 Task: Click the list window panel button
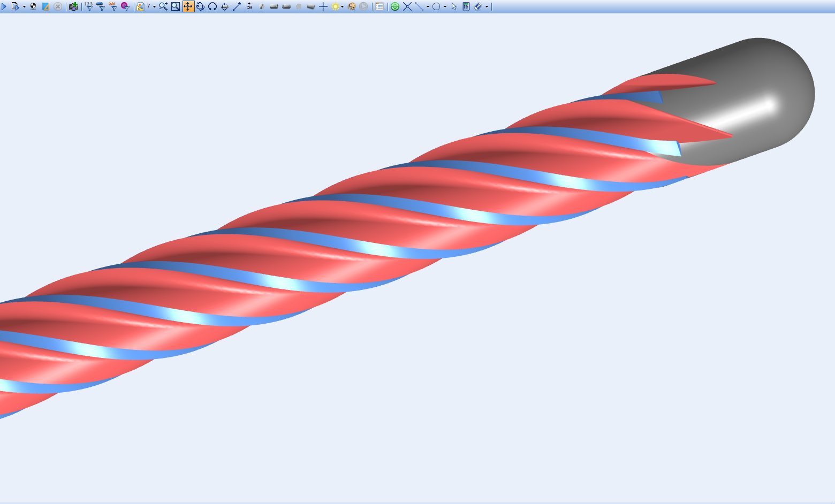[379, 6]
